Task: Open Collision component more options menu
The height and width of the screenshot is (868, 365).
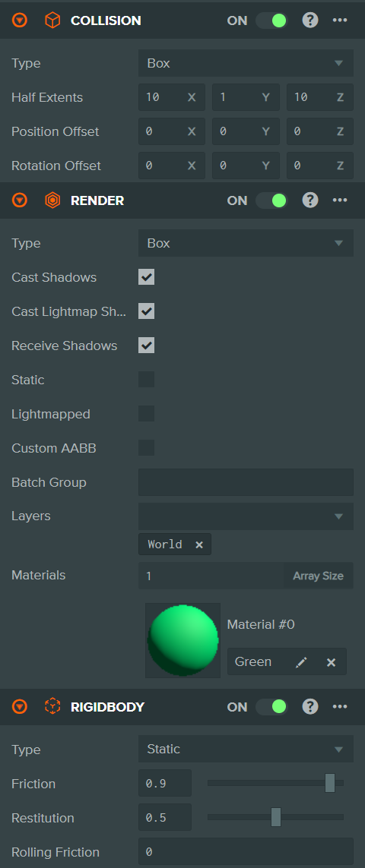Action: pos(339,21)
